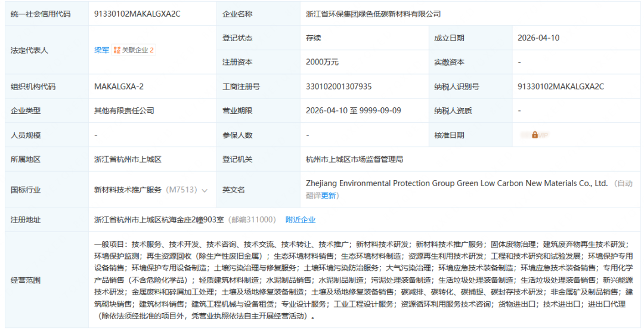Click the 关联企业 2 badge
Screen dimensions: 644x334
click(x=134, y=50)
